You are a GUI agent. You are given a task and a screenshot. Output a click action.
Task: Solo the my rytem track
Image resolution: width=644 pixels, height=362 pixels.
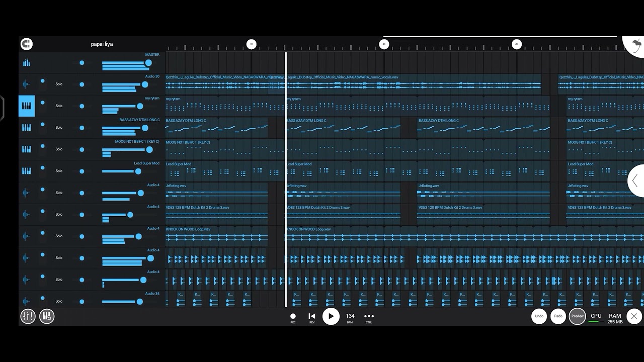click(59, 106)
